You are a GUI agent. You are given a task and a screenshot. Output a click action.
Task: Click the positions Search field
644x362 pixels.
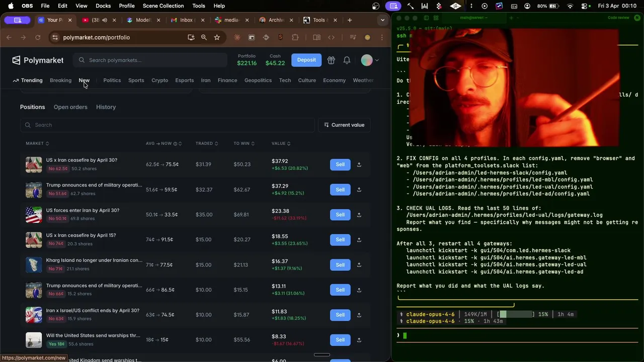coord(168,125)
